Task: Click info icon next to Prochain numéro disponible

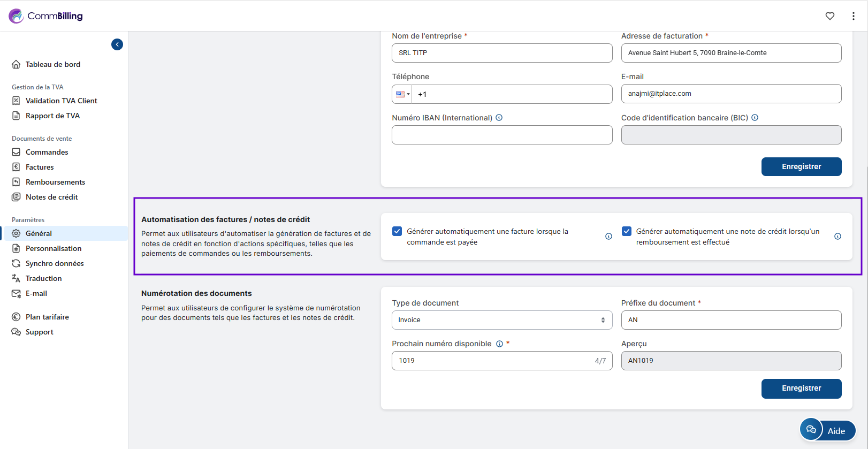Action: 499,344
